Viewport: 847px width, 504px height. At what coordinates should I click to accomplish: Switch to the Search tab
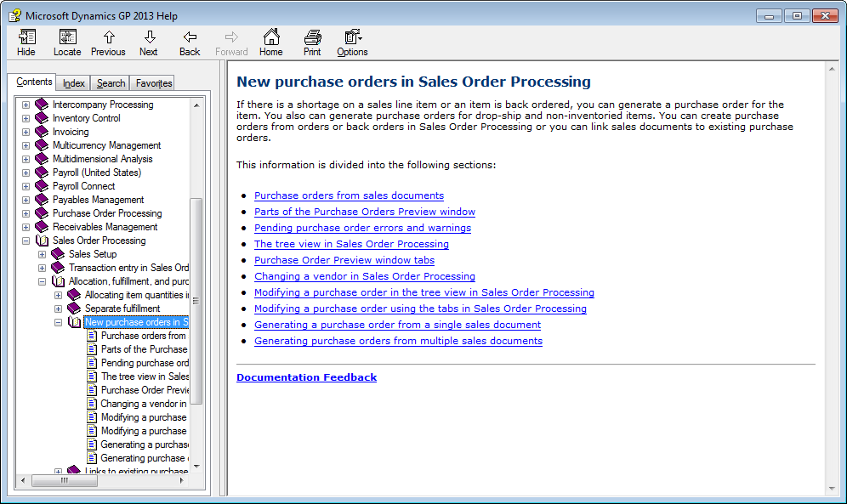tap(111, 83)
